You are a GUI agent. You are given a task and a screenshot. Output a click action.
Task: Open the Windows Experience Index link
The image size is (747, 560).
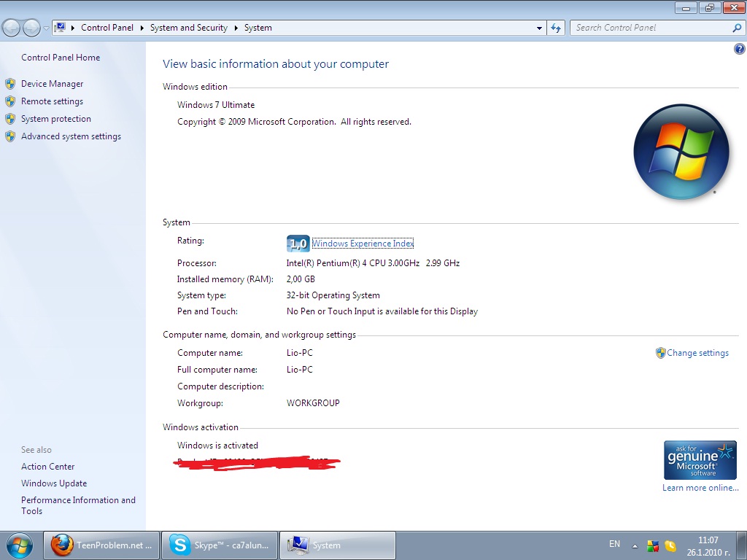[363, 244]
